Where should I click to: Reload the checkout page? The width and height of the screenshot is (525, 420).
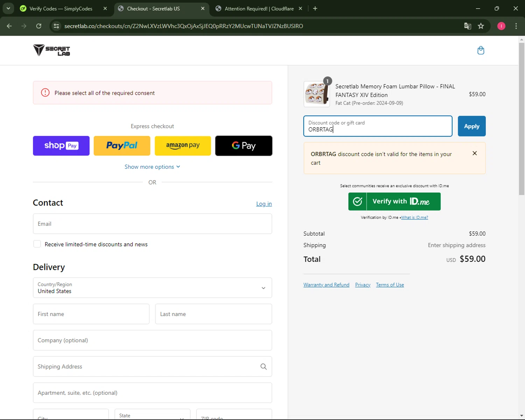click(39, 26)
